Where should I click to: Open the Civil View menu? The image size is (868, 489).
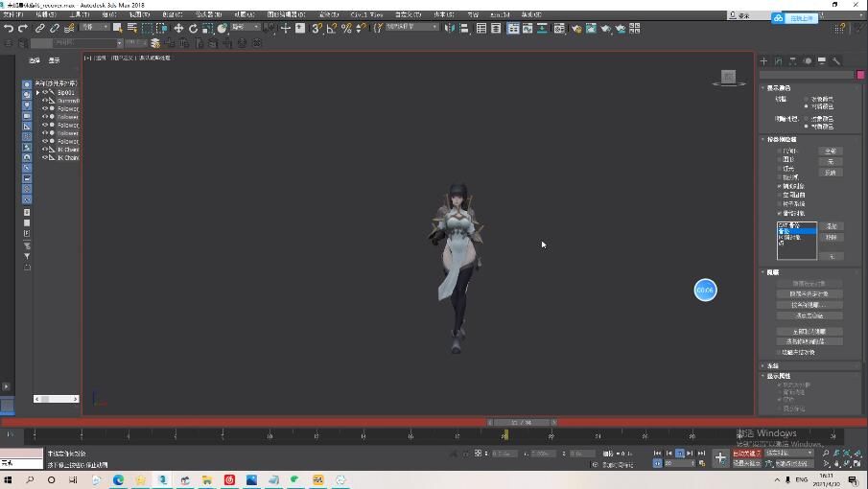coord(366,14)
